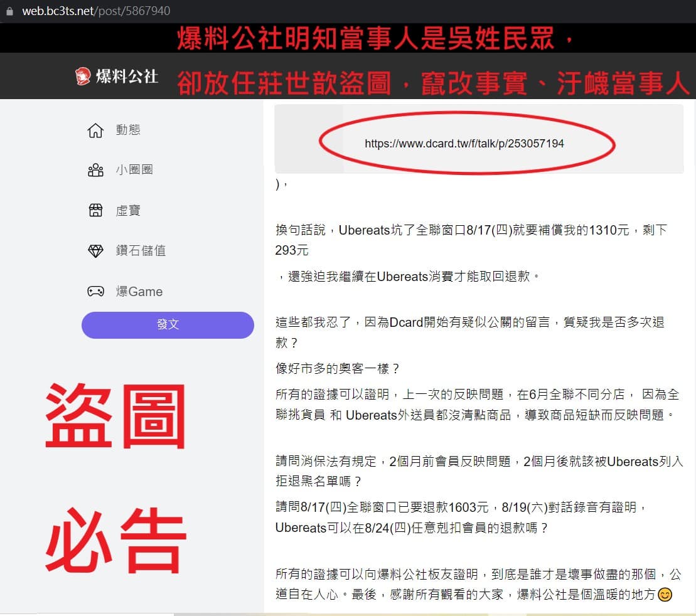The image size is (696, 616).
Task: Open the 小圈圈 group icon
Action: [x=95, y=170]
